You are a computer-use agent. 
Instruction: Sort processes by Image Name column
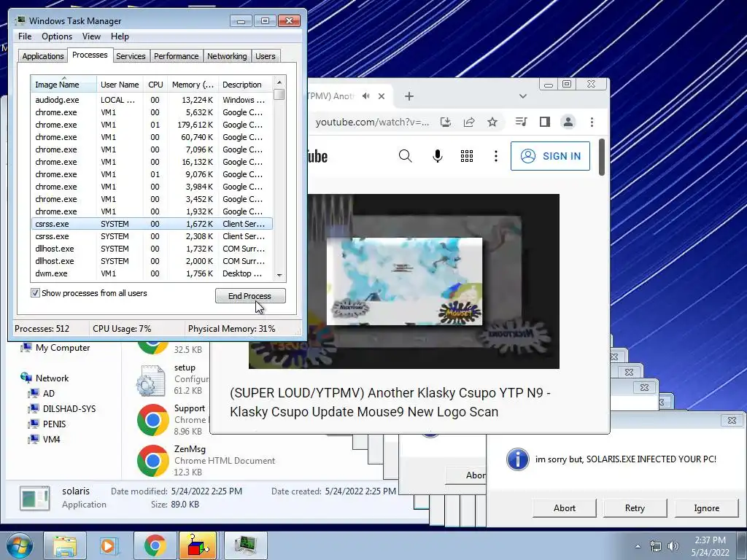click(63, 85)
